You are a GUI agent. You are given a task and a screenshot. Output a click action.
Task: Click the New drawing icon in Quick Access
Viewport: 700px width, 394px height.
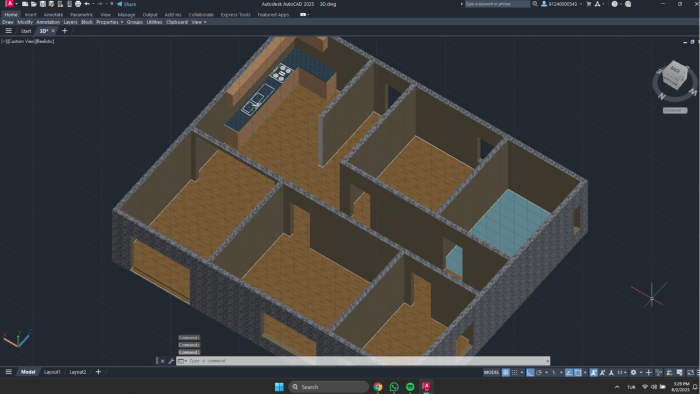click(x=25, y=4)
